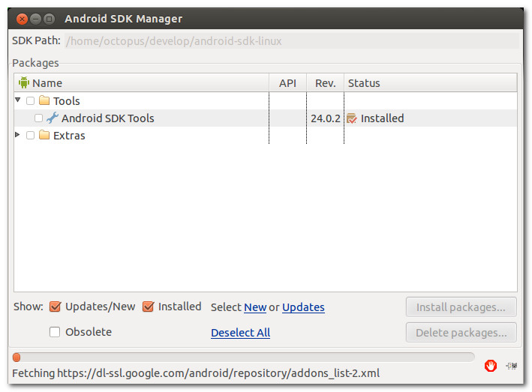Expand the Extras tree group
The height and width of the screenshot is (392, 532).
[18, 134]
